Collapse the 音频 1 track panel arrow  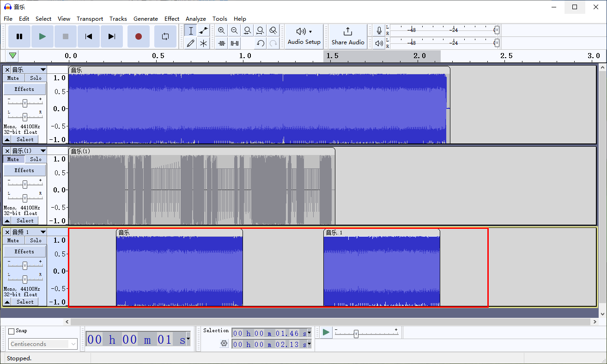7,302
